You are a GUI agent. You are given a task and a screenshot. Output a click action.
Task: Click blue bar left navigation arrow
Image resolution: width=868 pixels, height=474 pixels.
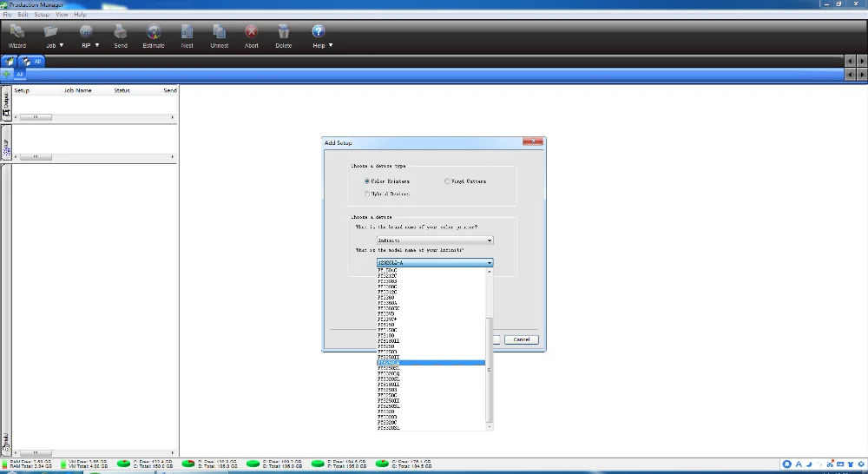(851, 74)
